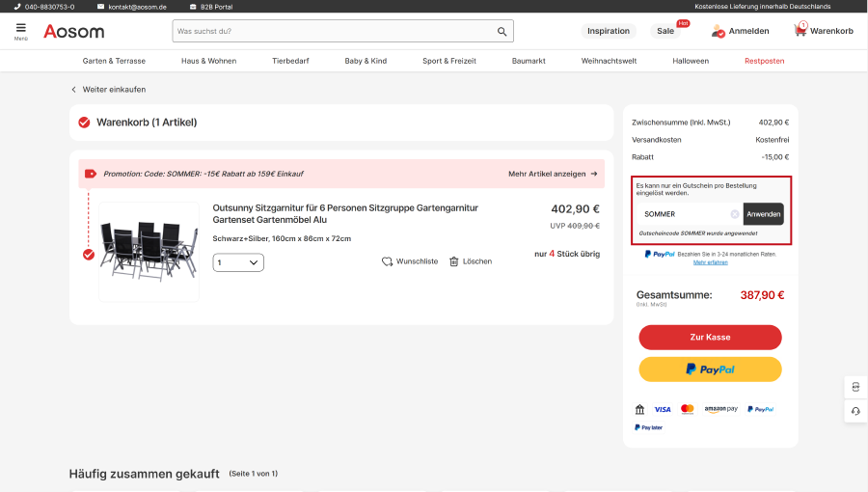This screenshot has height=492, width=868.
Task: Expand Mehr Artikel anzeigen
Action: pos(553,174)
